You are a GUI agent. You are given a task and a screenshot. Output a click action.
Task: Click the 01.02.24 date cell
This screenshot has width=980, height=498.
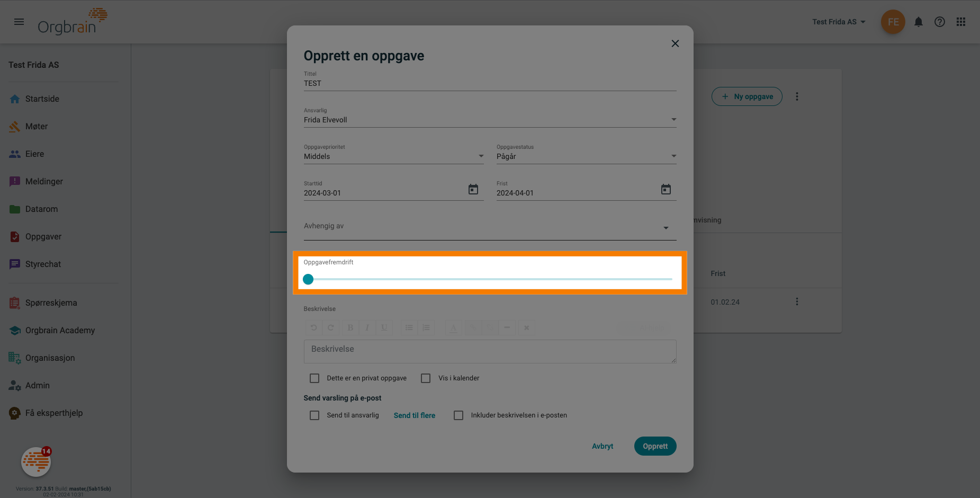[725, 302]
